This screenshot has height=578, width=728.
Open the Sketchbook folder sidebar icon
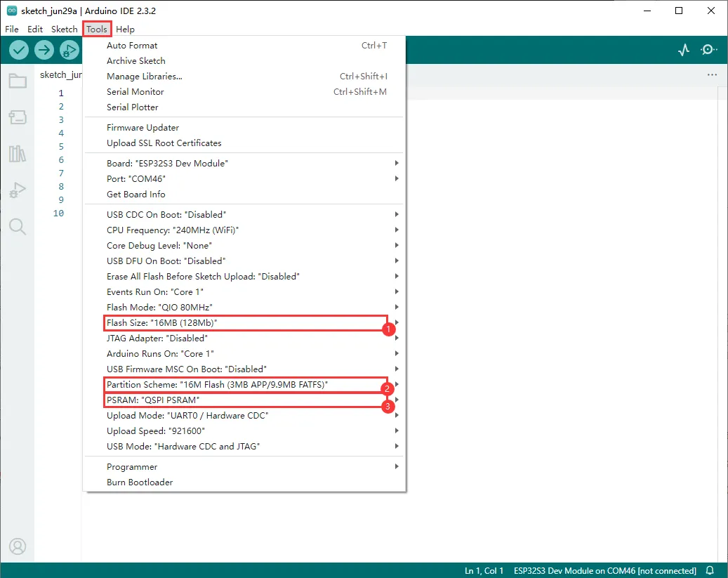tap(18, 81)
